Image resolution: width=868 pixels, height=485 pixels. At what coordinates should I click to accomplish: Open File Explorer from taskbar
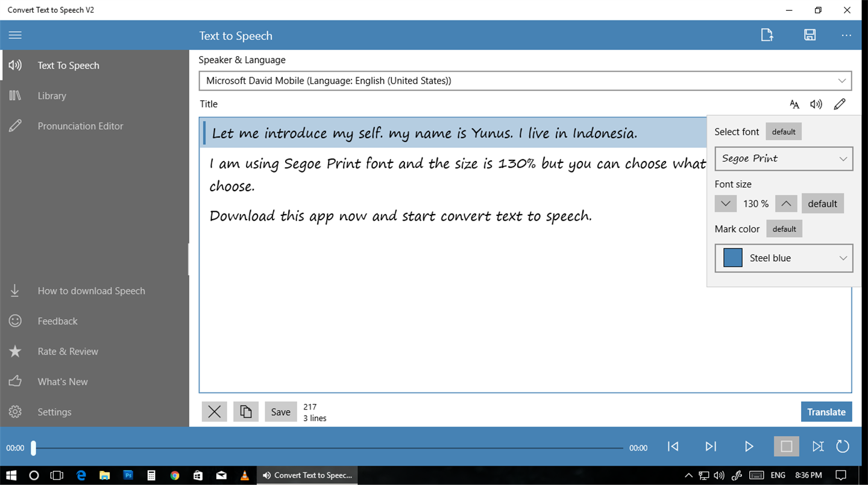[104, 475]
